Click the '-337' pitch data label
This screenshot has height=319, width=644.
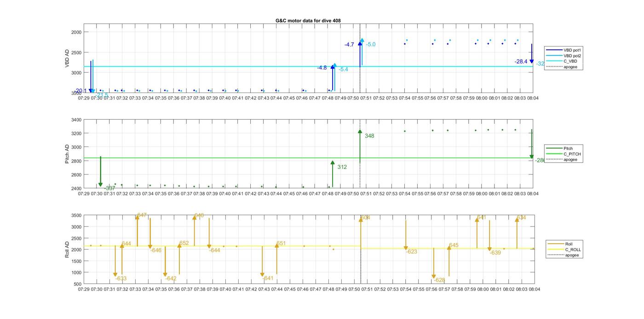click(109, 188)
